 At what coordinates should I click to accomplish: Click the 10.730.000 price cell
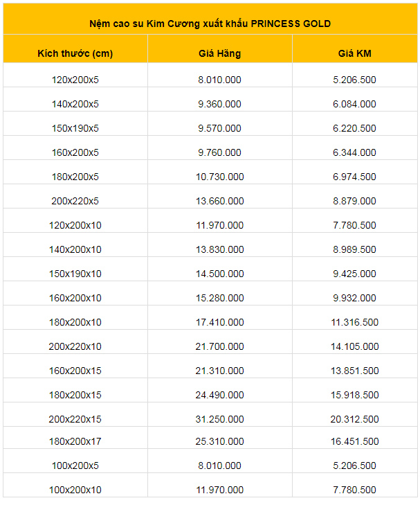click(x=220, y=177)
